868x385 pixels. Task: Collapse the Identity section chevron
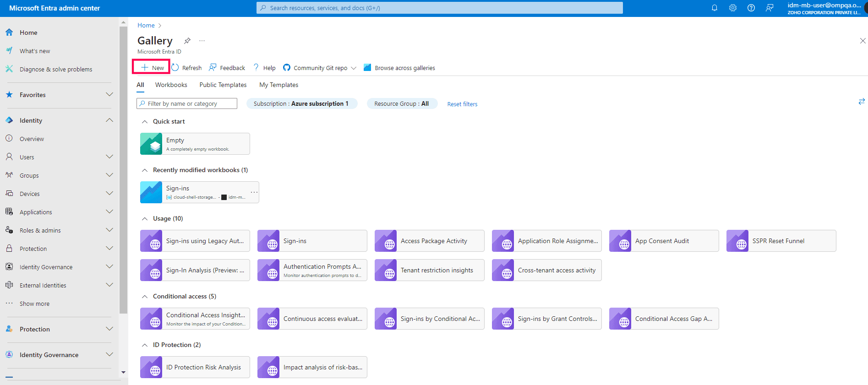tap(109, 120)
